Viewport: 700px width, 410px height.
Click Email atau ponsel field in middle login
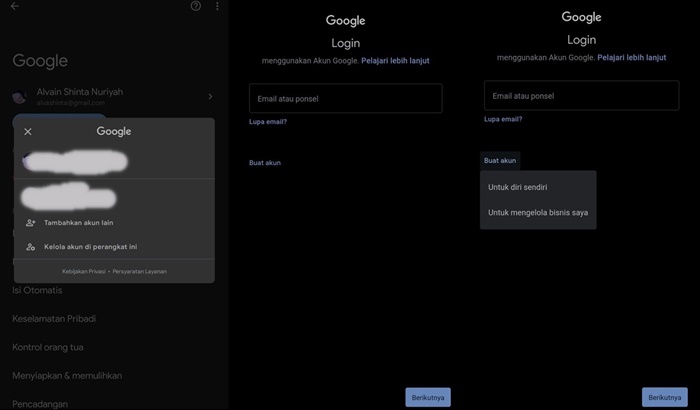coord(346,98)
